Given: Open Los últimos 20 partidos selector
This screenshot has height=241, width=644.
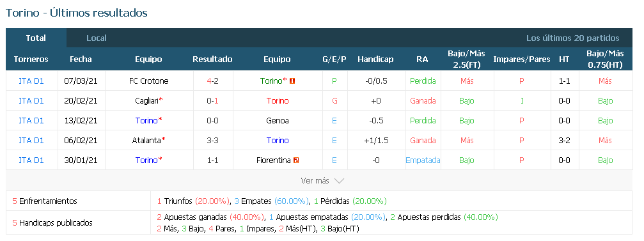Looking at the screenshot, I should tap(572, 38).
